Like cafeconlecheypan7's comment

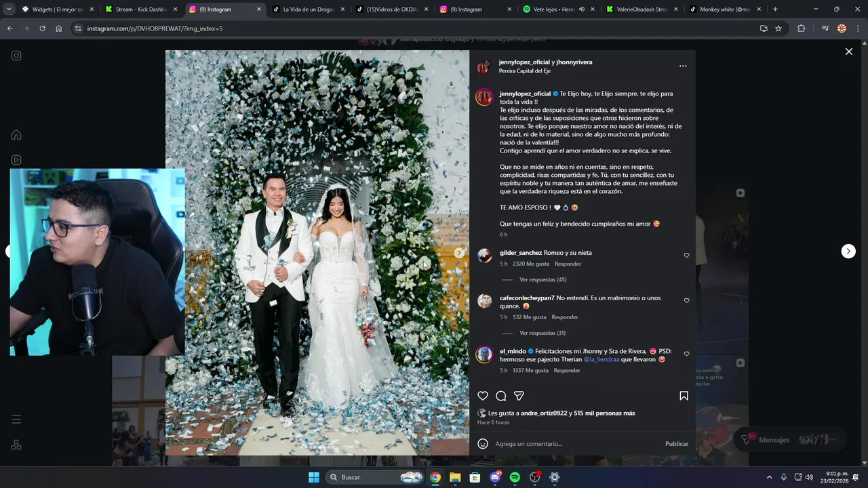click(686, 300)
